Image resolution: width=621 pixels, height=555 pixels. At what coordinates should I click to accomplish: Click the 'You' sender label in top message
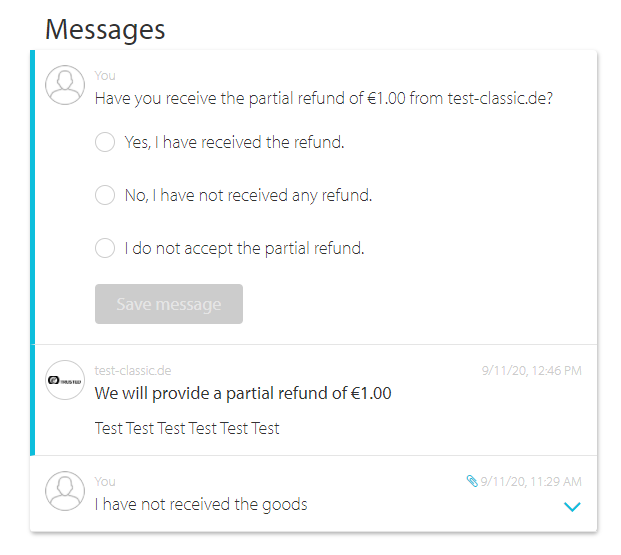(x=105, y=76)
